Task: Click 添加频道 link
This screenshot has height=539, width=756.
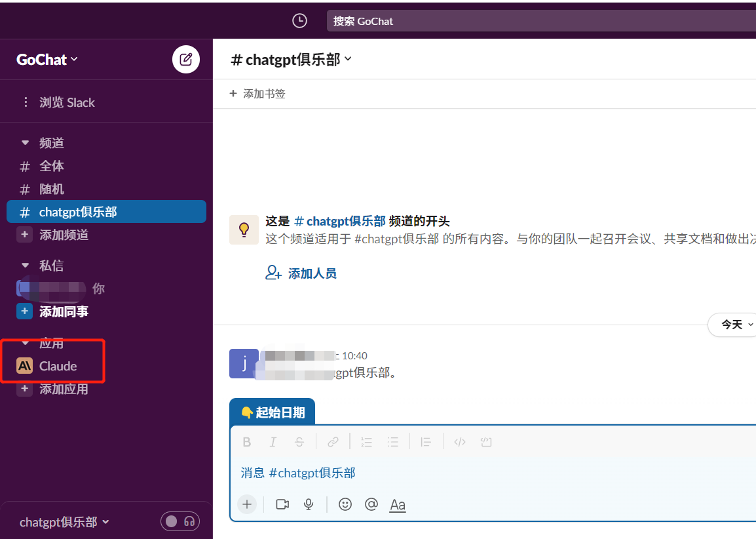Action: click(64, 235)
